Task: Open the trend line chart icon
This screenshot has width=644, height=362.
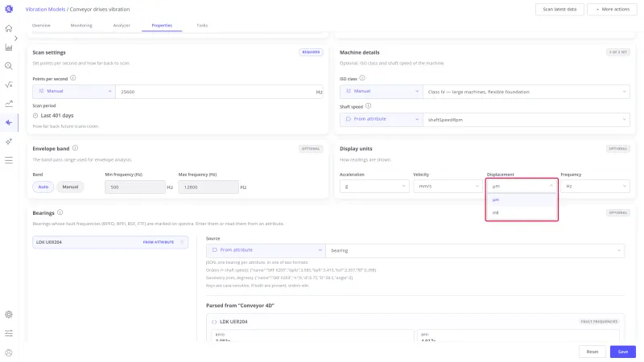Action: pos(9,104)
